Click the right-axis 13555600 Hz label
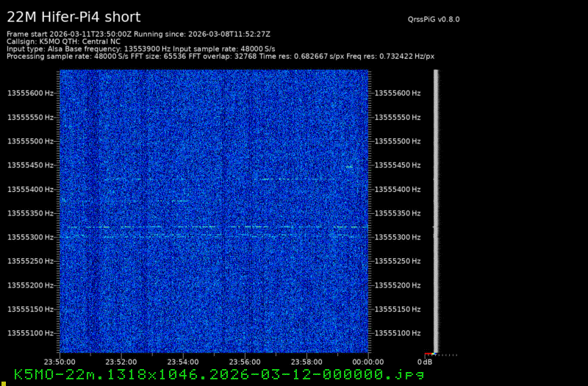The image size is (588, 386). point(398,93)
